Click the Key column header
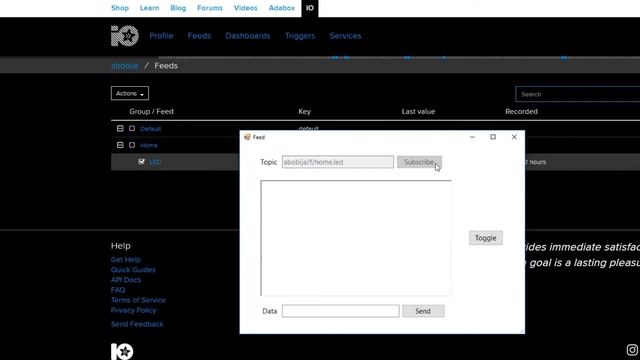Viewport: 640px width, 360px height. [x=304, y=111]
